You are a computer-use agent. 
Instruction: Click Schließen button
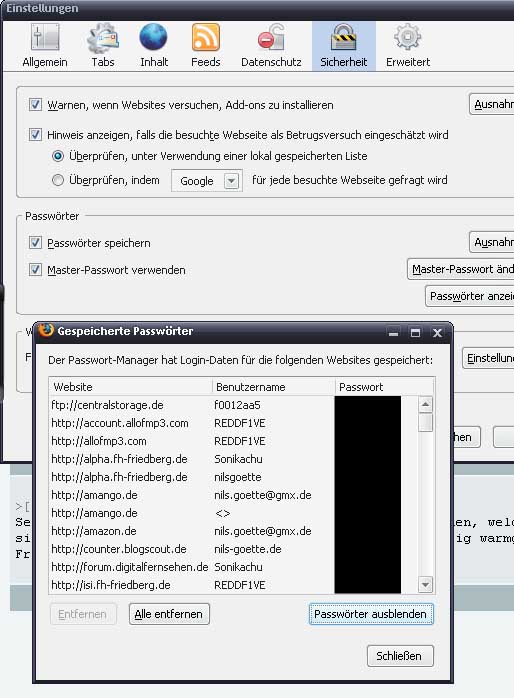[x=399, y=656]
